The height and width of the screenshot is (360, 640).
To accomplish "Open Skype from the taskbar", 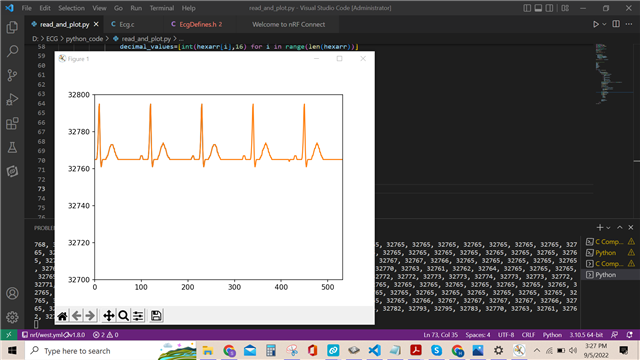I will click(x=436, y=350).
